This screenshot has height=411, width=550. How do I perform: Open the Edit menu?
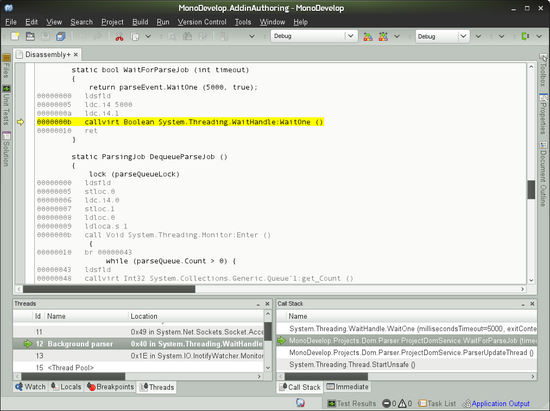(31, 22)
